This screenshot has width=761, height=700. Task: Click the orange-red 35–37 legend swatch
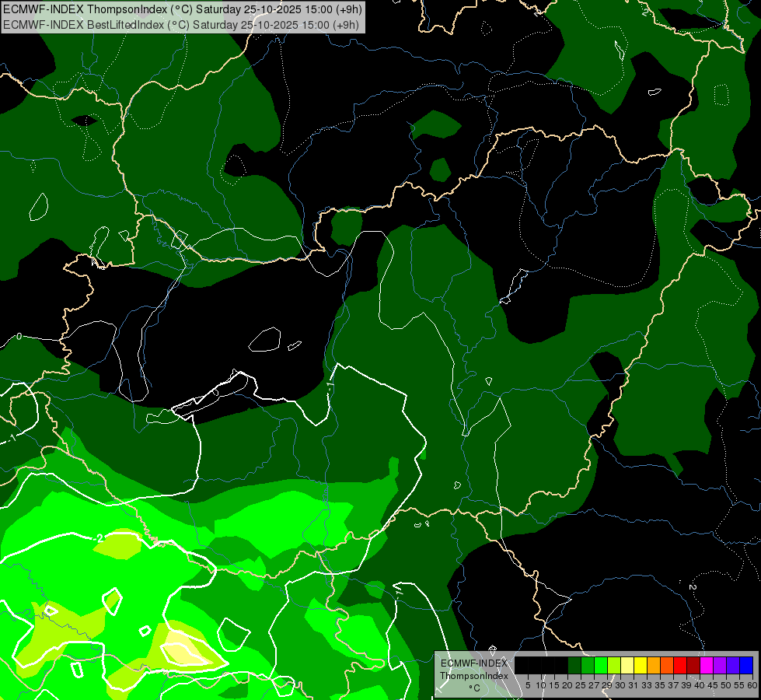pos(667,665)
